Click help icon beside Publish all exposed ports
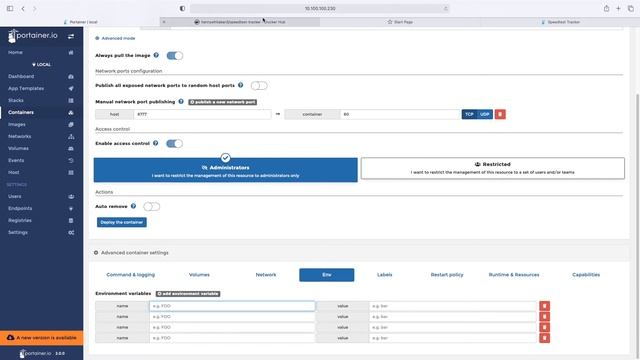Image resolution: width=640 pixels, height=360 pixels. [x=240, y=85]
